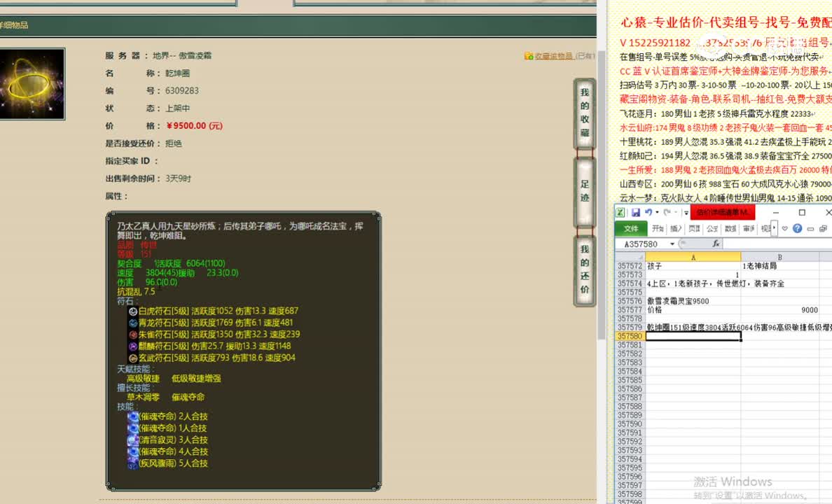The height and width of the screenshot is (504, 832).
Task: Open the Undo history dropdown arrow
Action: click(x=656, y=212)
